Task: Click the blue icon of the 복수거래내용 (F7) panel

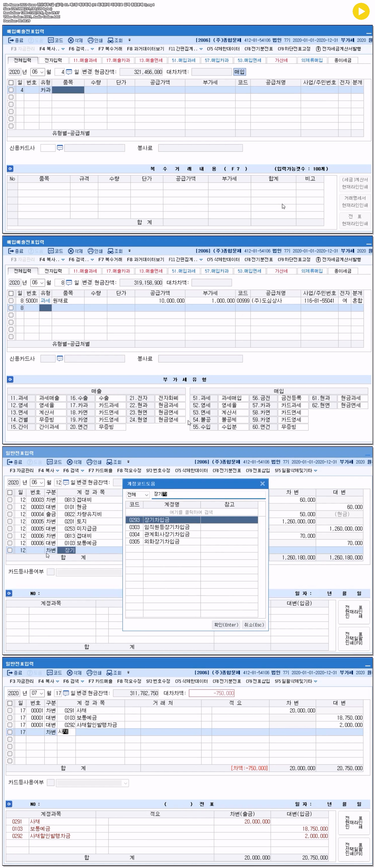Action: 10,169
